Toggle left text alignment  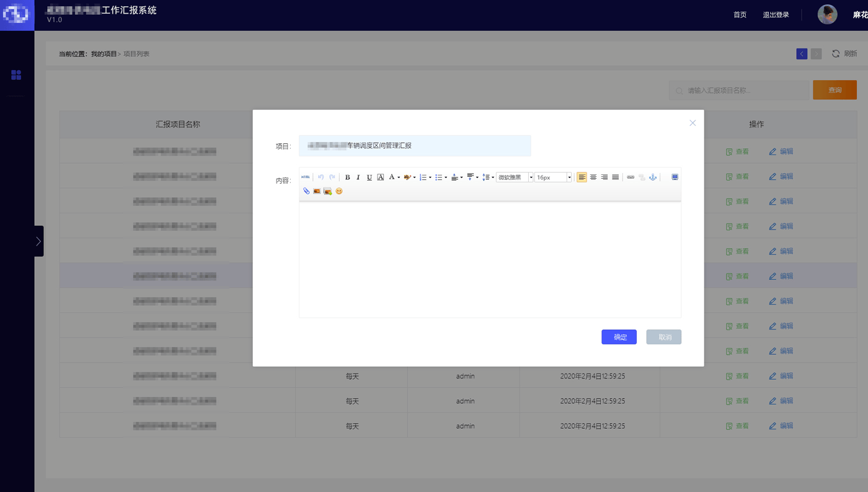582,177
